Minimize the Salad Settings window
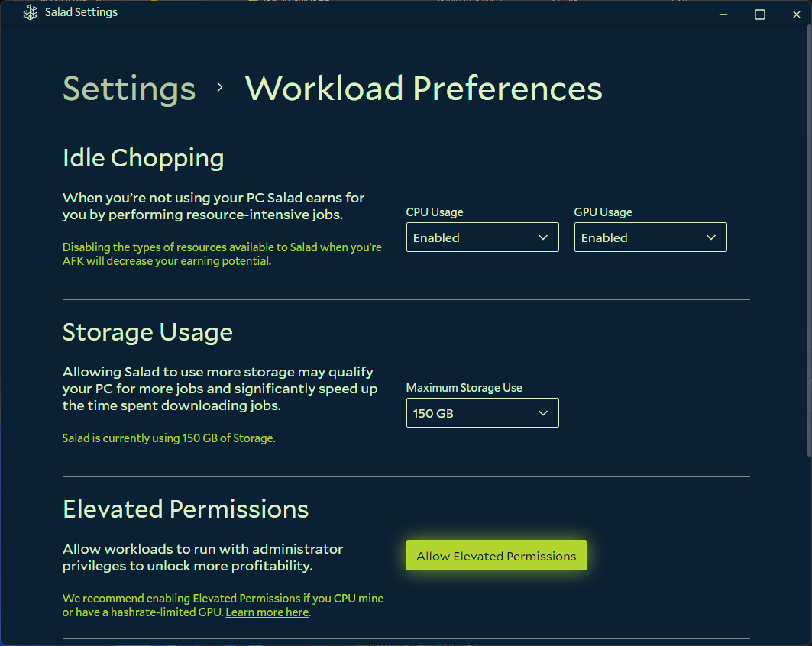812x646 pixels. point(723,15)
